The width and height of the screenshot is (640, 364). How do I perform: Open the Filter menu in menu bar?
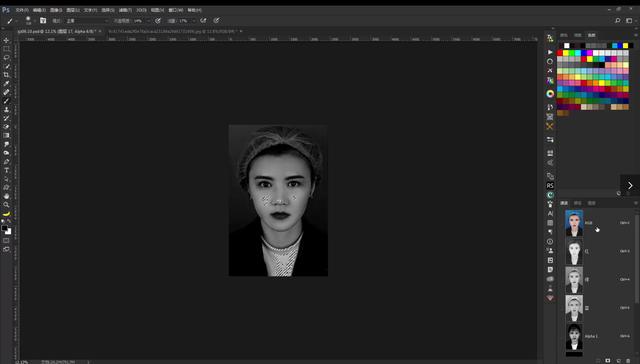click(x=125, y=10)
